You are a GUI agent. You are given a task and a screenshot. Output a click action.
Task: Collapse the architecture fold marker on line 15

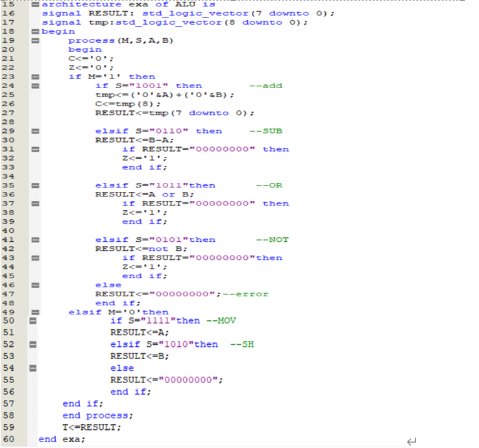pyautogui.click(x=36, y=5)
